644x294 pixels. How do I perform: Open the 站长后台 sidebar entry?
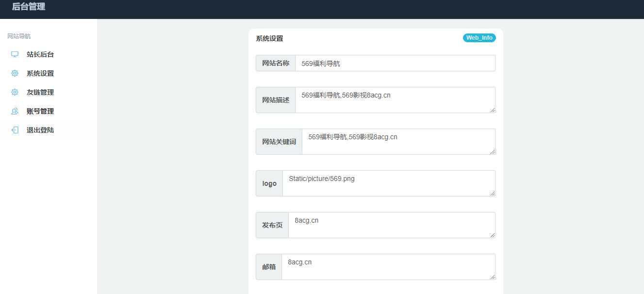click(x=40, y=54)
